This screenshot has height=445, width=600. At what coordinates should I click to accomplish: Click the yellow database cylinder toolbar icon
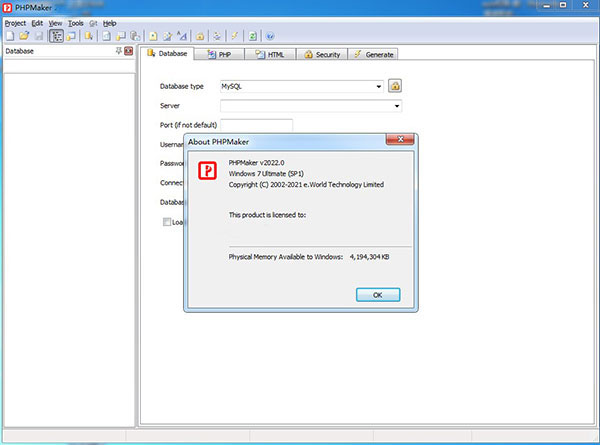[89, 36]
